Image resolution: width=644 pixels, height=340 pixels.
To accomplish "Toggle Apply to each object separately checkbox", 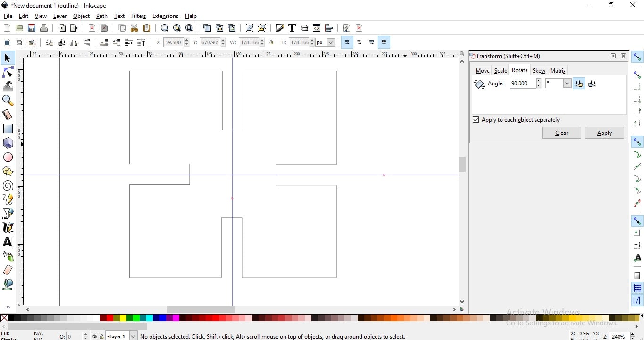I will pos(476,120).
